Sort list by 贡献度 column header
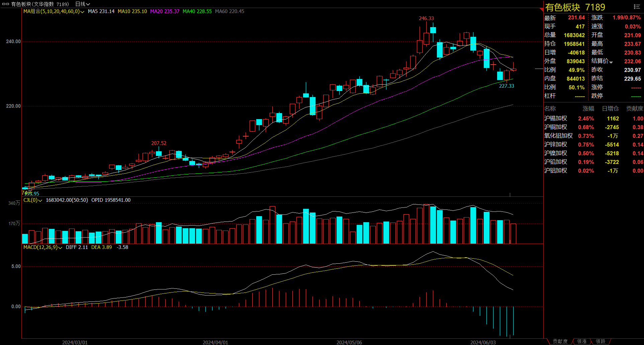The image size is (644, 345). [x=634, y=108]
